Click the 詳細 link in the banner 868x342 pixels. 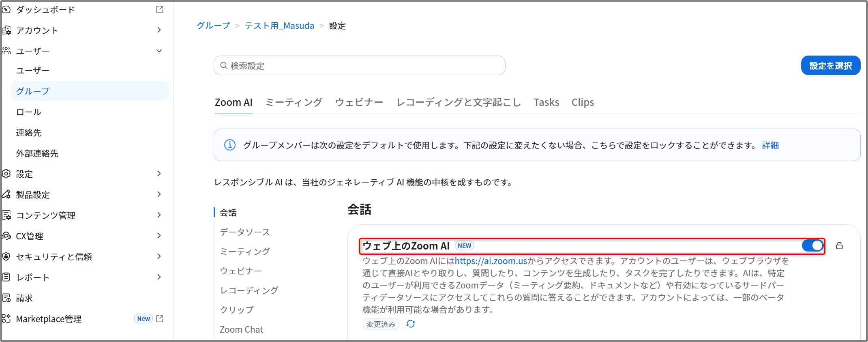point(770,145)
